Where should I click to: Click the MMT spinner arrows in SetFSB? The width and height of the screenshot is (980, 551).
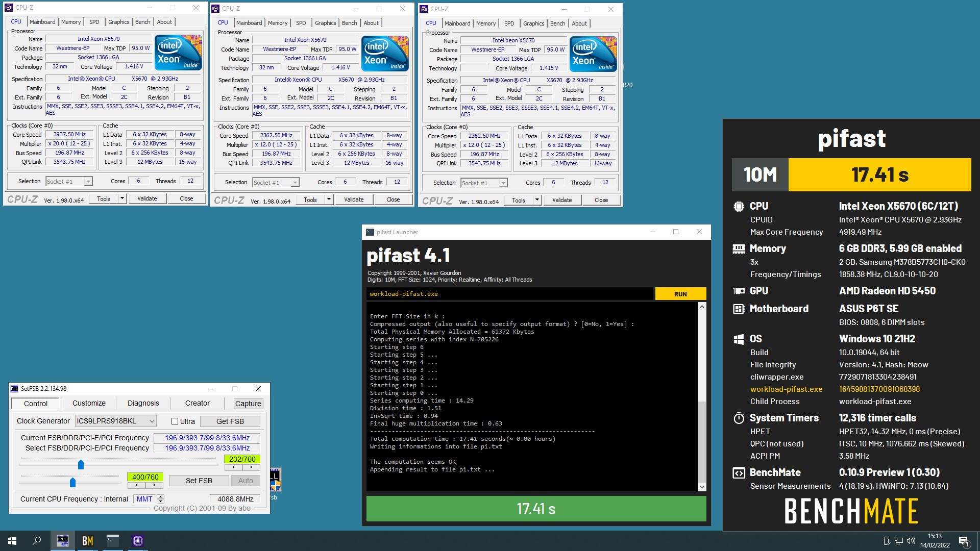pos(160,499)
